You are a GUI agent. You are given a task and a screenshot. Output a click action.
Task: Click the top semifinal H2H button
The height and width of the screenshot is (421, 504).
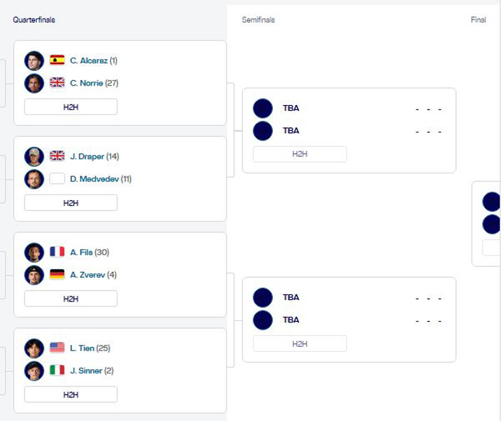coord(300,154)
